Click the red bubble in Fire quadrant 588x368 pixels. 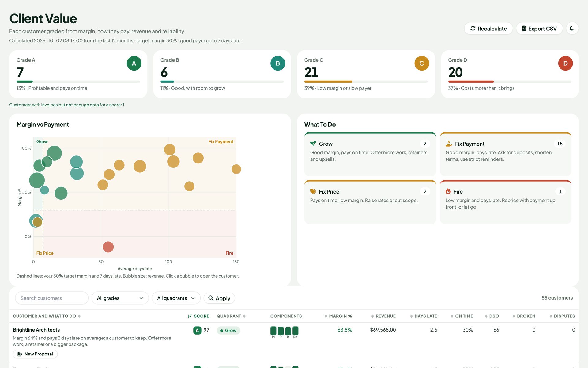(108, 247)
